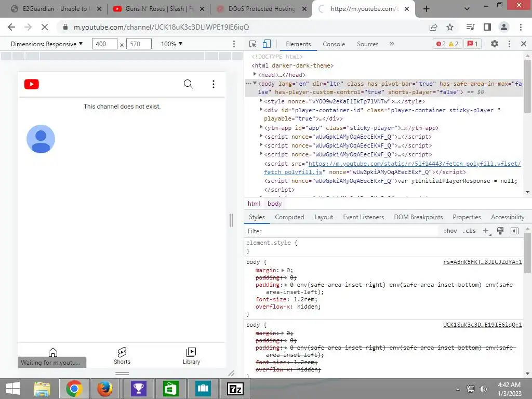532x399 pixels.
Task: Open a new browser tab with plus
Action: click(x=427, y=9)
